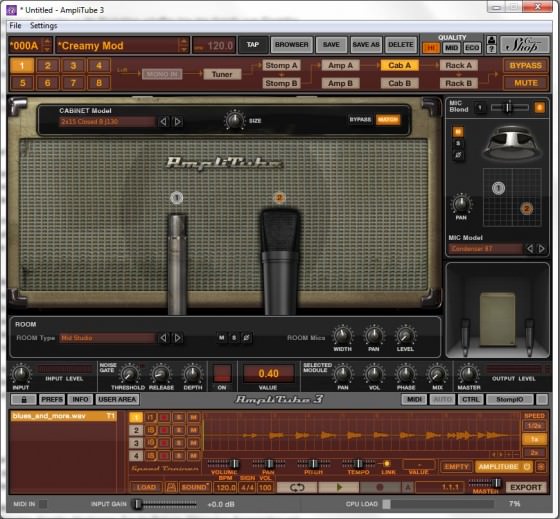Toggle solo S in mic panel
The height and width of the screenshot is (519, 560).
pos(458,144)
